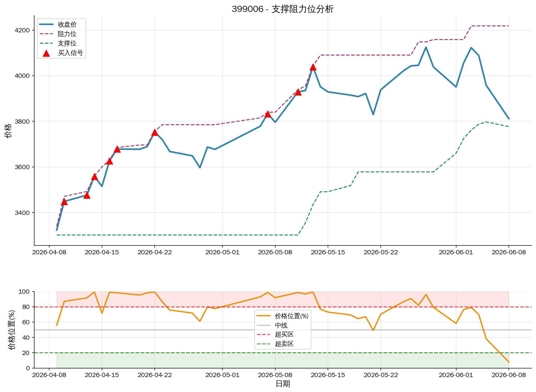Screen dimensions: 536x392
Task: Click the 100 tick on the percent axis
Action: 24,292
